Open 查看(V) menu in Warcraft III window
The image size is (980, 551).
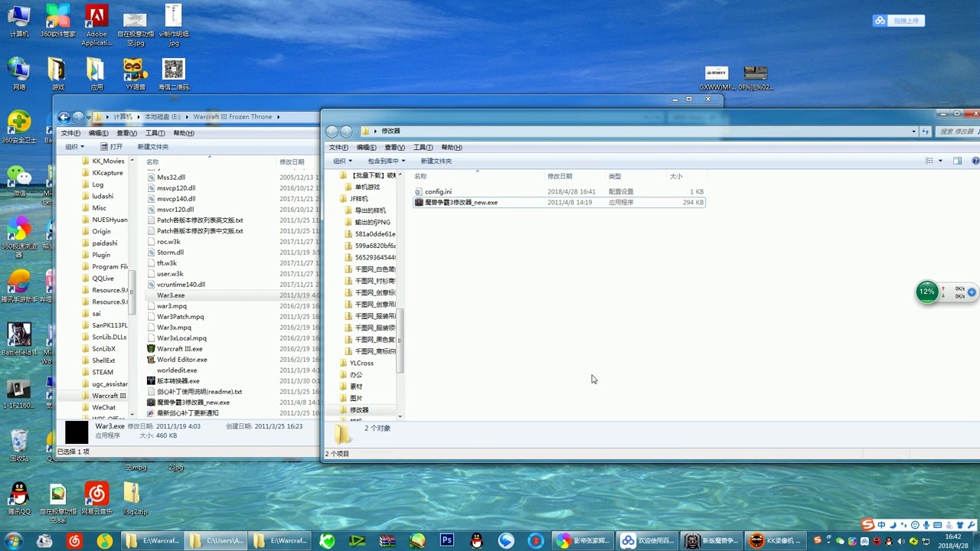click(x=126, y=133)
